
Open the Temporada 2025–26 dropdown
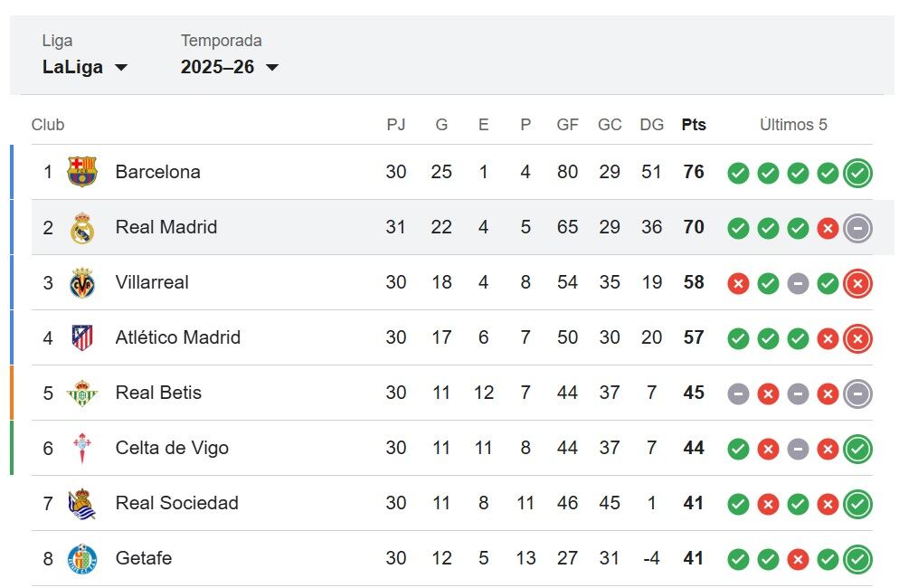coord(231,67)
